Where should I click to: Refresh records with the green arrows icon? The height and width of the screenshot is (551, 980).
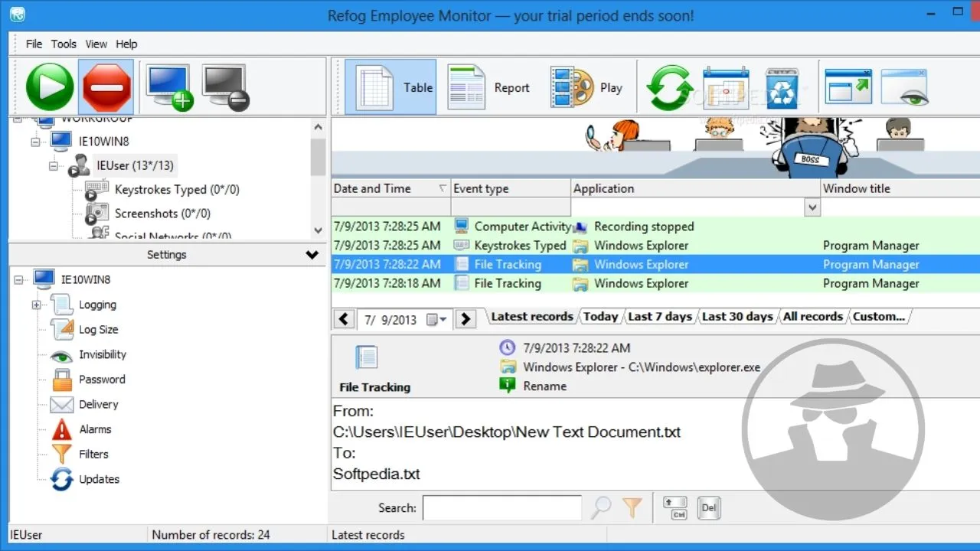point(670,87)
